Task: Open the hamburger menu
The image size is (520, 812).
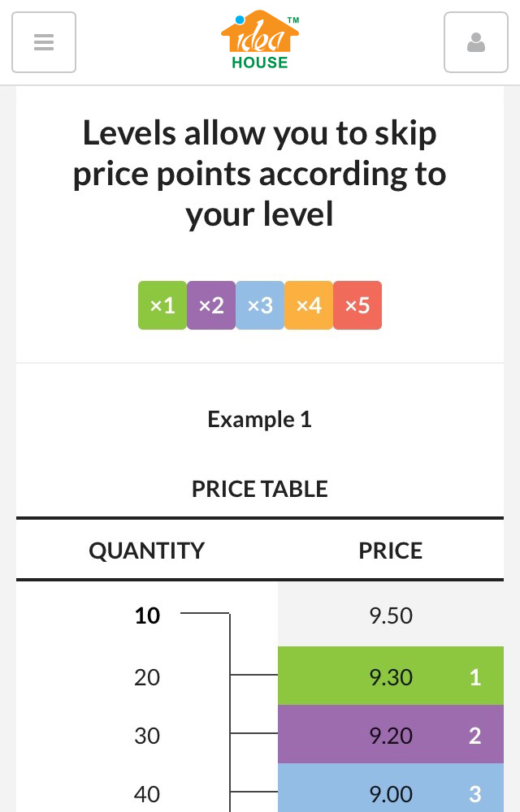Action: tap(44, 42)
